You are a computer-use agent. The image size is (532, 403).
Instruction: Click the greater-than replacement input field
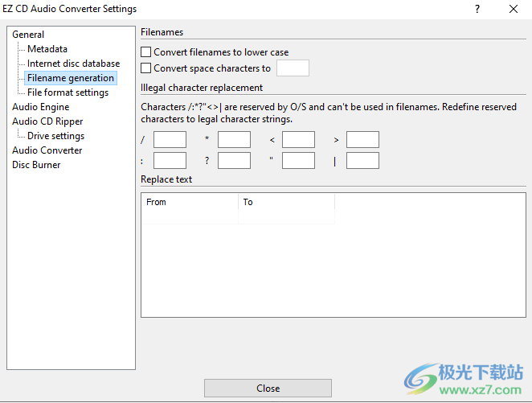pyautogui.click(x=362, y=139)
